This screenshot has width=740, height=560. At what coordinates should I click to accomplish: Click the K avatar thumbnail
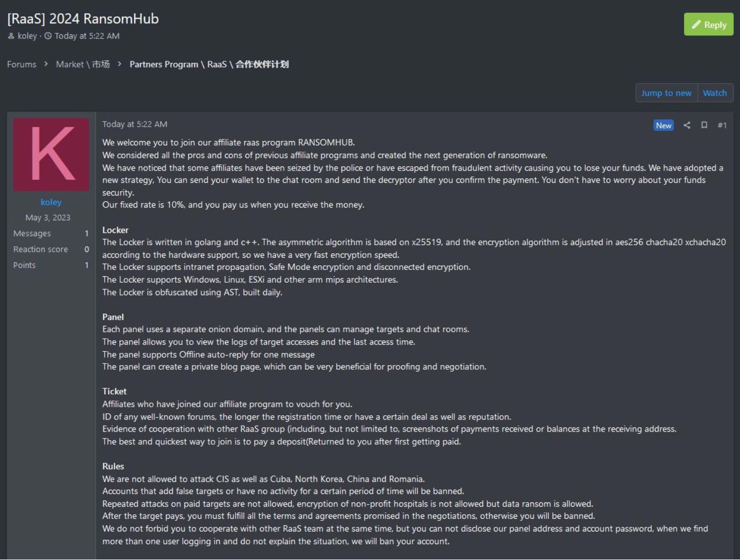pos(51,155)
